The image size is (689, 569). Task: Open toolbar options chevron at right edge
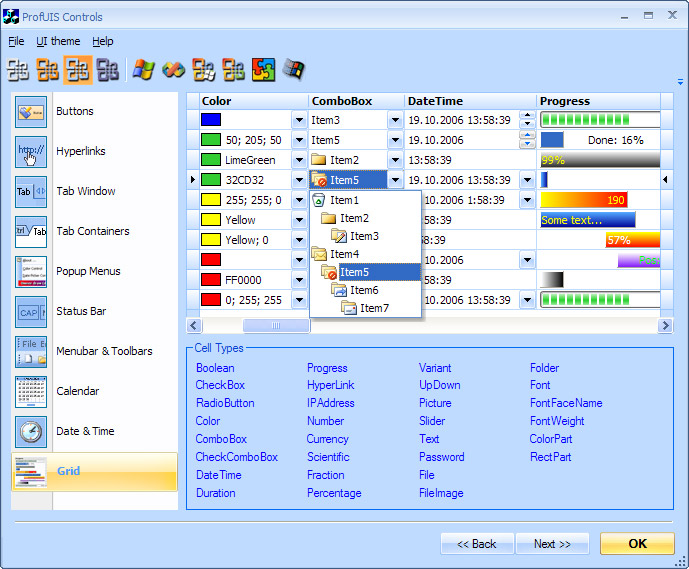[x=680, y=82]
